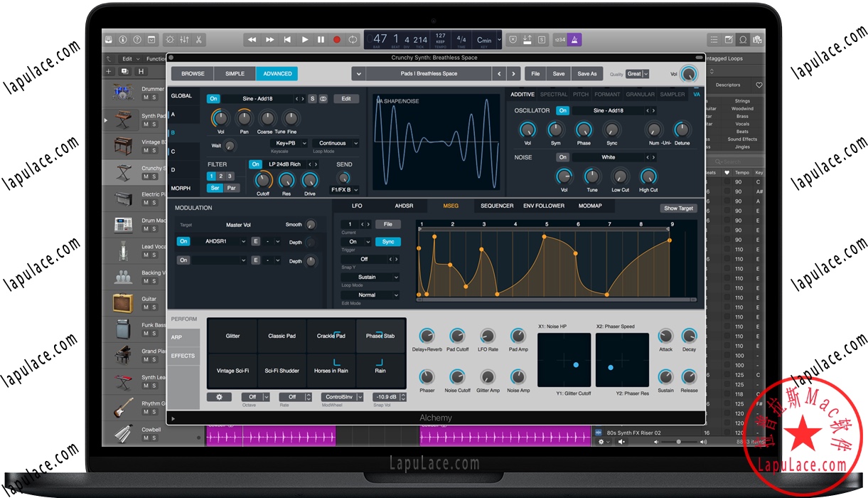Open Smart Controls dial icon in control bar
Image resolution: width=868 pixels, height=498 pixels.
[x=170, y=40]
